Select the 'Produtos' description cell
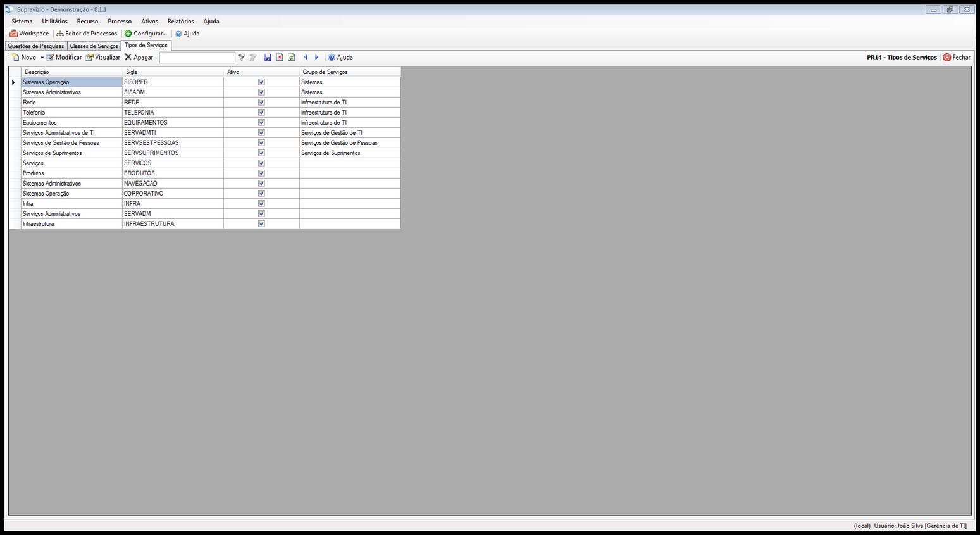The width and height of the screenshot is (980, 535). (71, 173)
